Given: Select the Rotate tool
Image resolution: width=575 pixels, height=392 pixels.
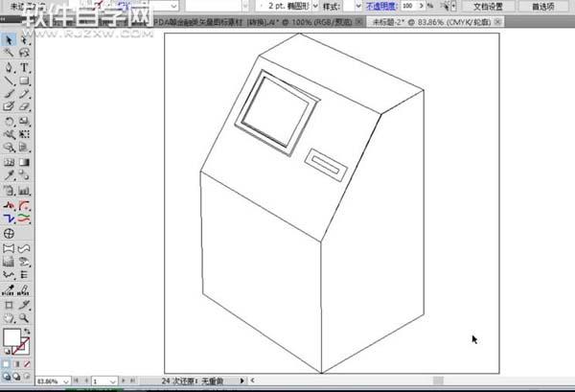Looking at the screenshot, I should coord(9,121).
